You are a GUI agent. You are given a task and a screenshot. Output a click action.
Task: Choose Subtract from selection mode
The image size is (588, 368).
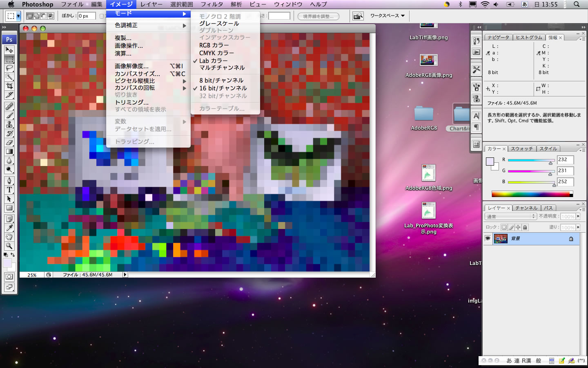43,16
